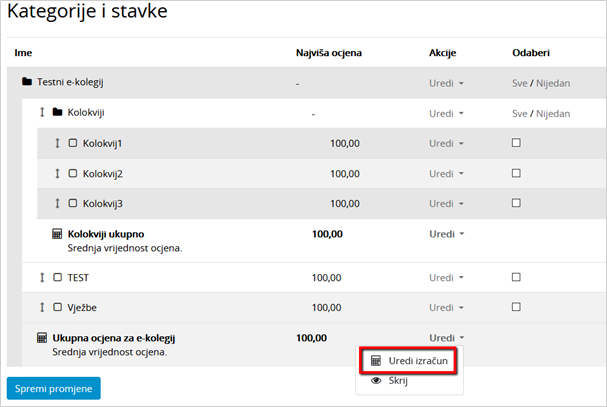Click the folder icon beside Kolokviji
The width and height of the screenshot is (607, 407).
click(58, 113)
